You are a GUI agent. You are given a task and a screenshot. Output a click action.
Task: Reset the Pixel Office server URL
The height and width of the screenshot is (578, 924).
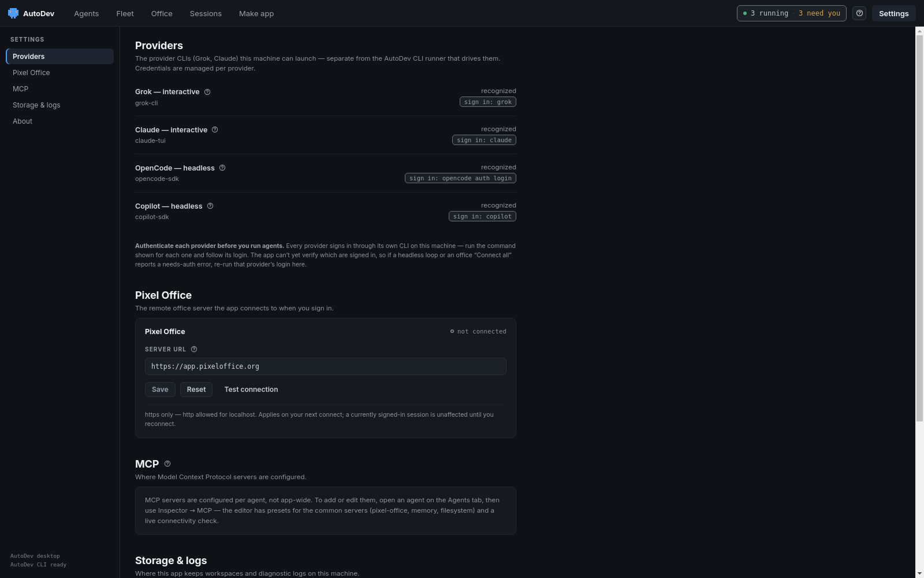[x=196, y=390]
